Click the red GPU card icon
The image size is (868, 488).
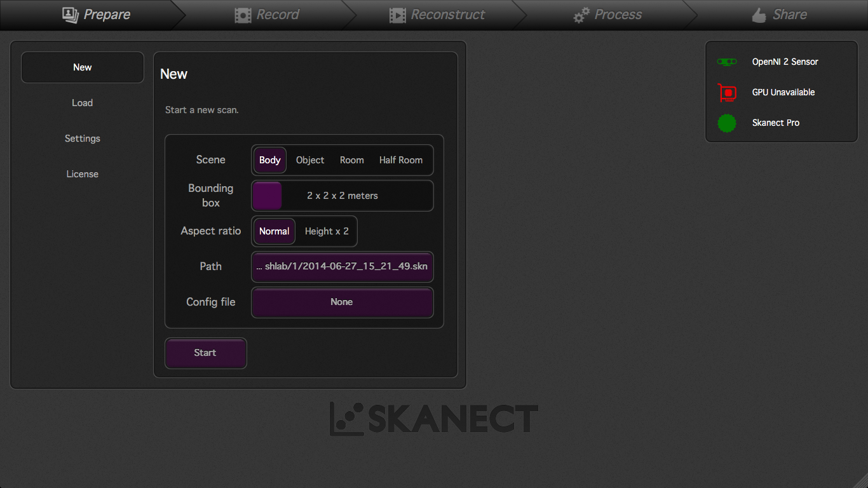(727, 93)
